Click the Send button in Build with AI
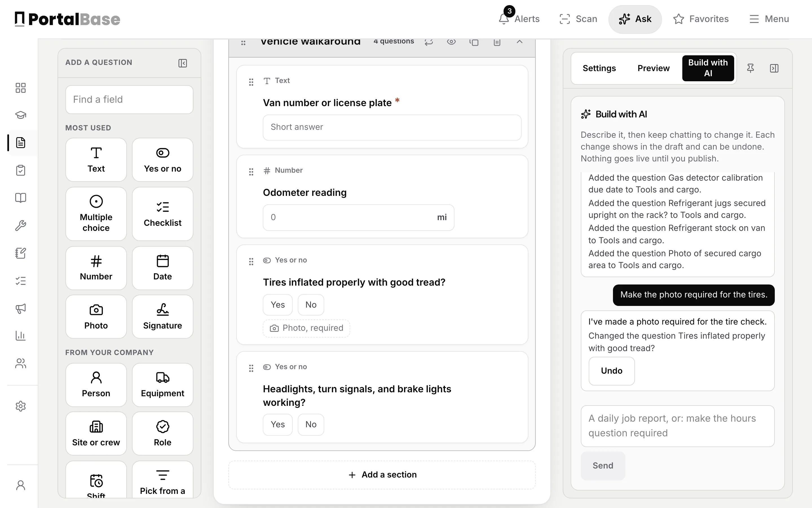Screen dimensions: 812x508 pyautogui.click(x=603, y=466)
